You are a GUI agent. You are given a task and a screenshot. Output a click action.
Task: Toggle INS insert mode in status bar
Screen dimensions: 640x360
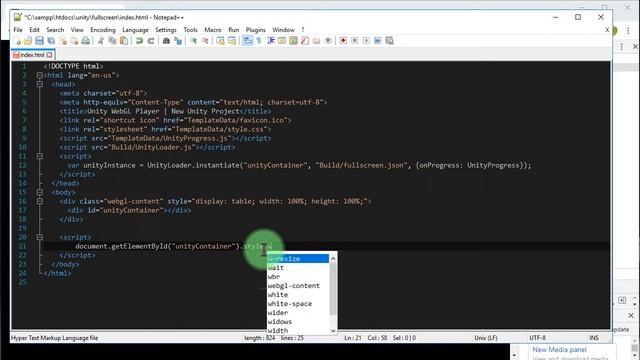point(594,338)
